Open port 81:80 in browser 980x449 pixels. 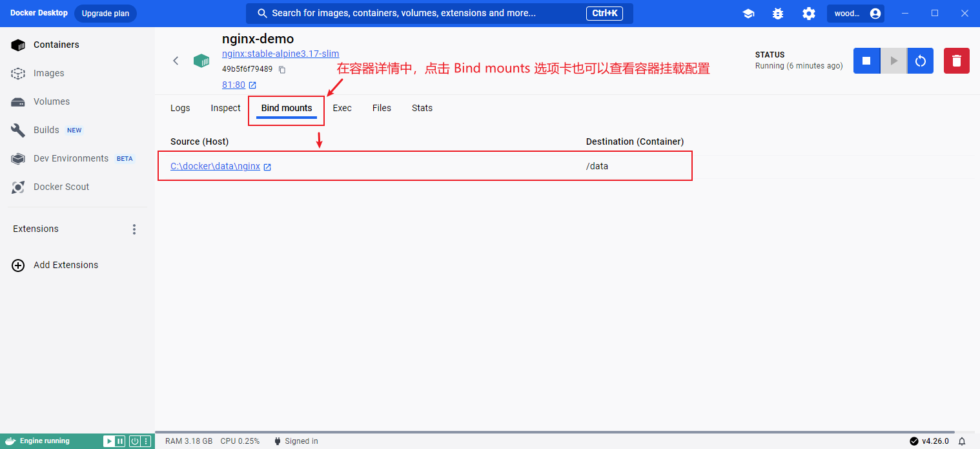coord(239,85)
